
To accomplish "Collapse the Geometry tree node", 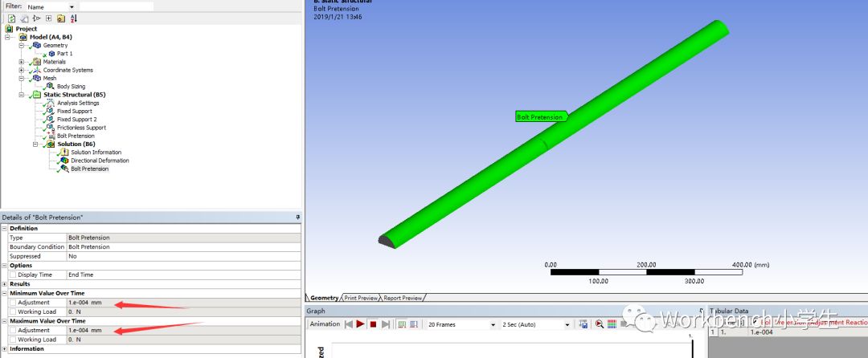I will tap(21, 45).
